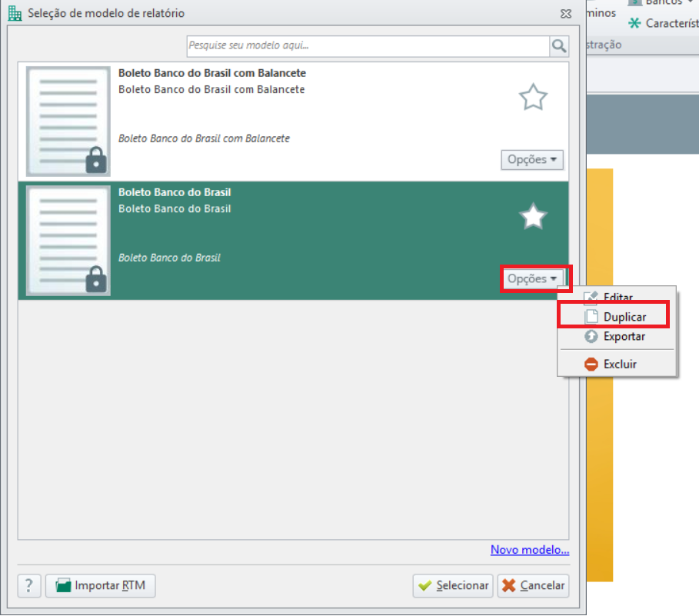Unfavorite the selected Boleto Banco do Brasil model
Viewport: 699px width, 616px height.
[x=533, y=217]
